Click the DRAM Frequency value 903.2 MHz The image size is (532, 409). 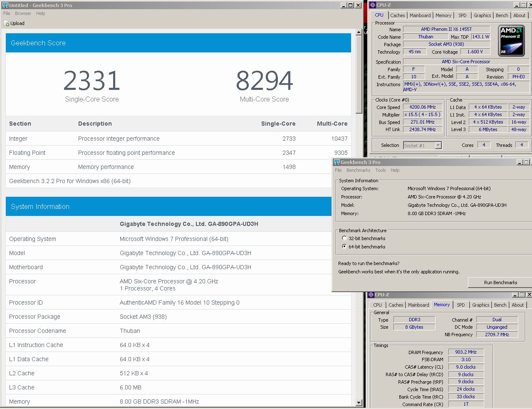tap(465, 352)
